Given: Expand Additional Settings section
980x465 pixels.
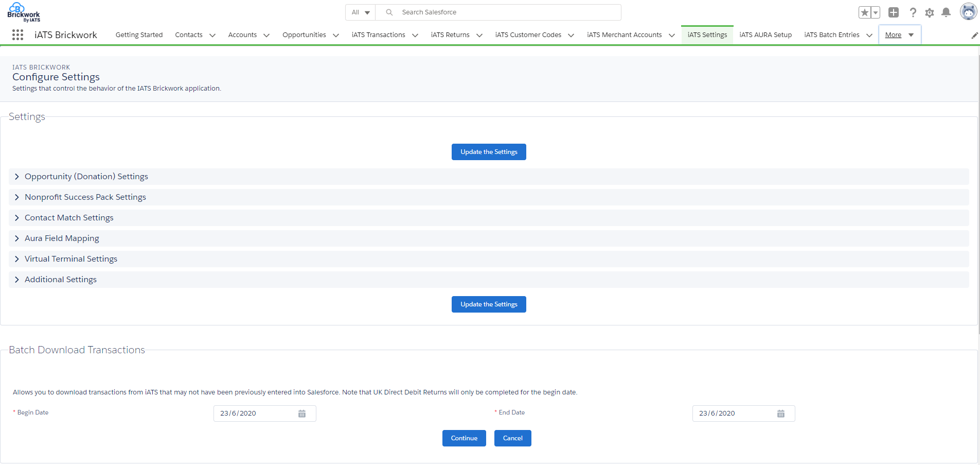Looking at the screenshot, I should 489,280.
